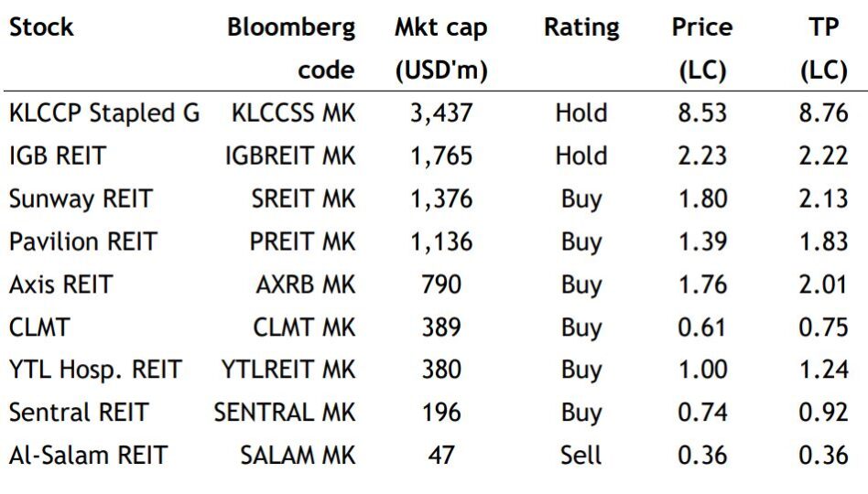Select the TP (LC) header

coord(824,48)
